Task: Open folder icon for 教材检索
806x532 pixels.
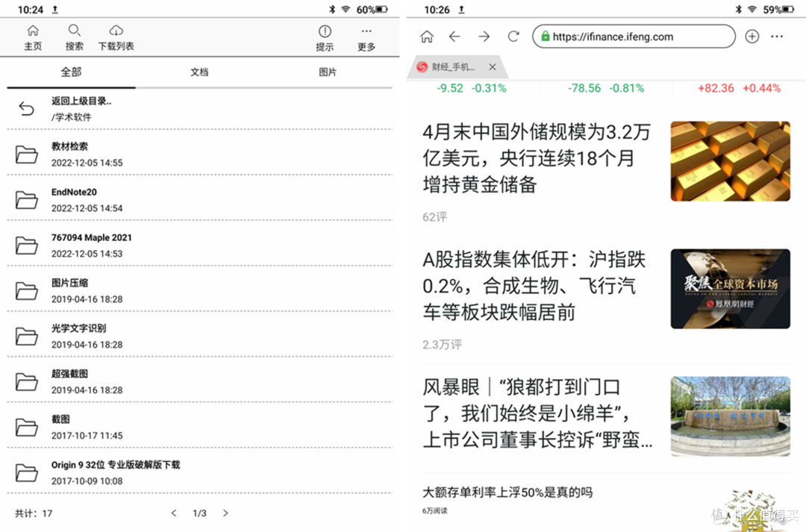Action: pos(26,154)
